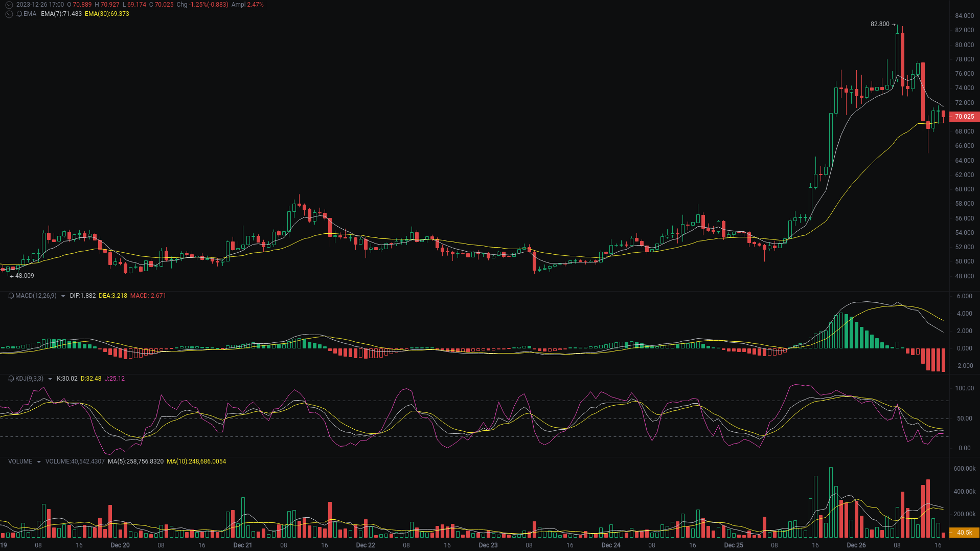The height and width of the screenshot is (551, 980).
Task: Click the DIF:1.882 value
Action: point(83,296)
